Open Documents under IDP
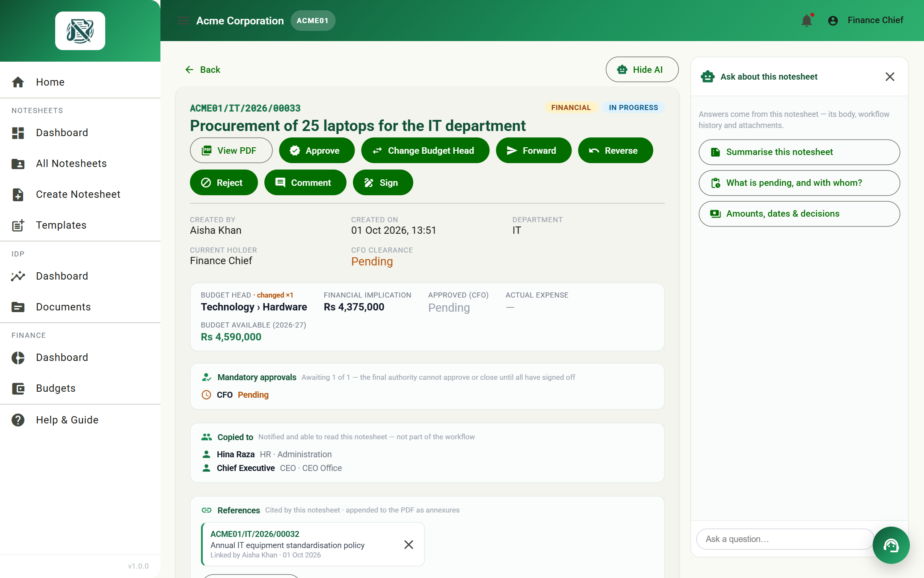Screen dimensions: 924x578 [80, 307]
